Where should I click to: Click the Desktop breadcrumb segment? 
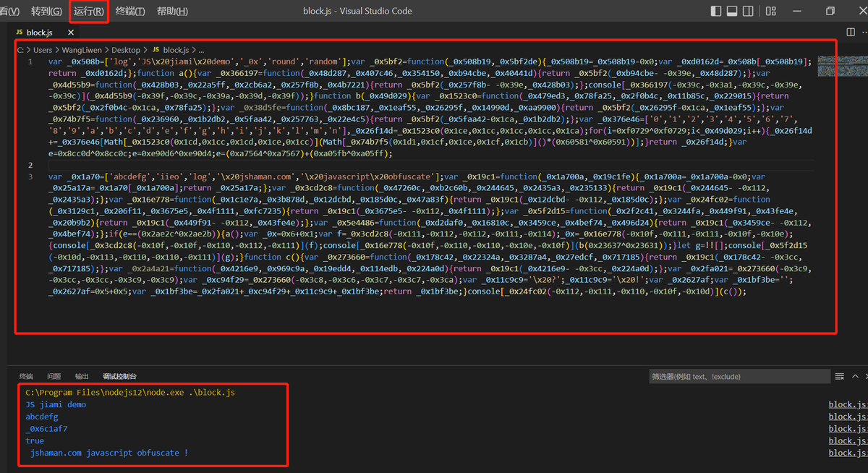pos(126,50)
